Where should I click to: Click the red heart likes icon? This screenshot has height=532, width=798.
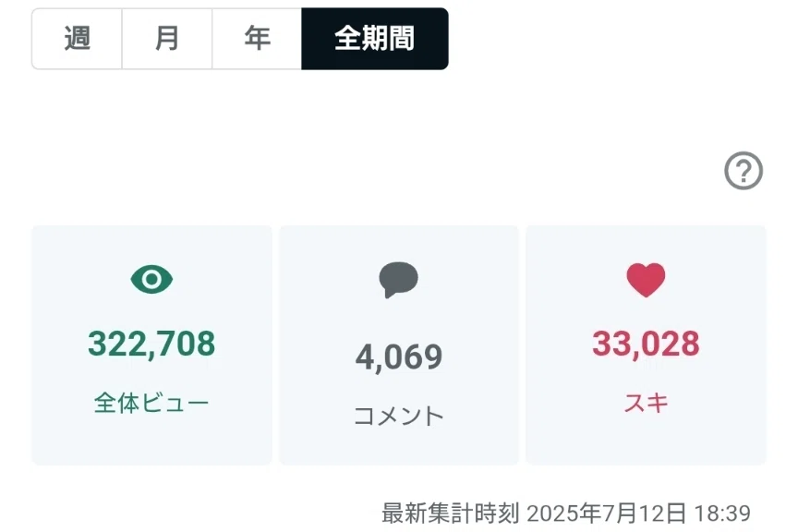pyautogui.click(x=646, y=280)
